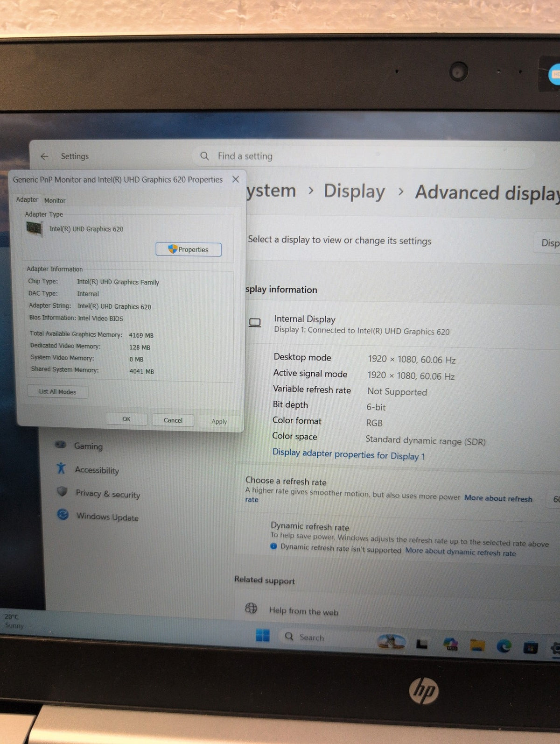Open Accessibility settings in the sidebar
Viewport: 560px width, 744px height.
click(97, 470)
